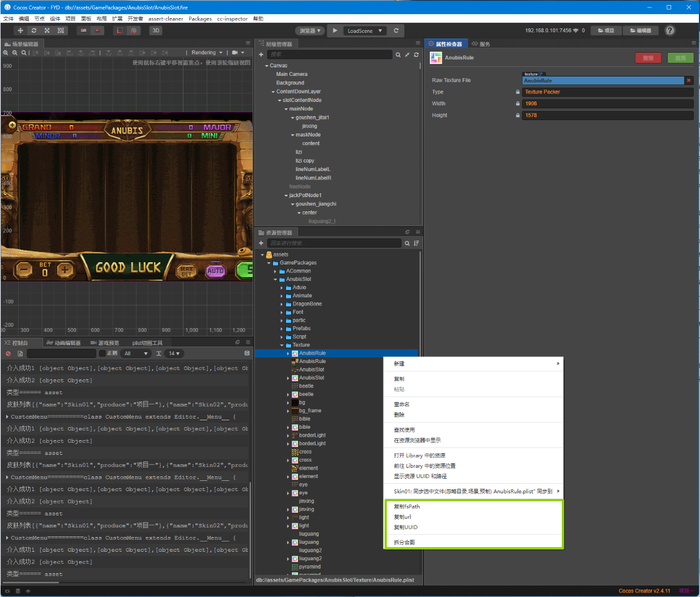Choose 复制UUID in the context menu
Viewport: 700px width, 597px height.
click(406, 527)
